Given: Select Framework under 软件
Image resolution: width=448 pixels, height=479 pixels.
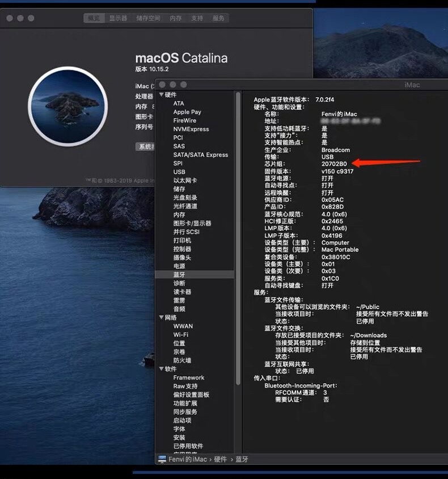Looking at the screenshot, I should [189, 377].
